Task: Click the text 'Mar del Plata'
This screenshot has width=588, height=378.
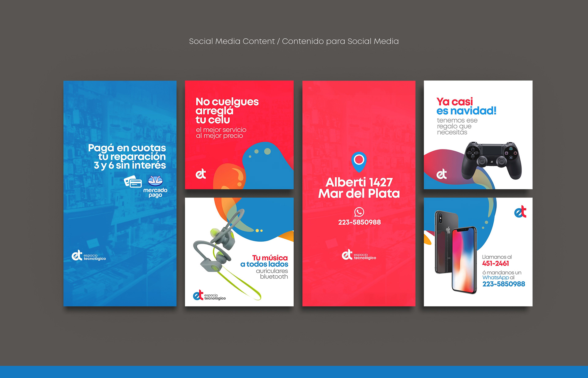Action: coord(359,194)
